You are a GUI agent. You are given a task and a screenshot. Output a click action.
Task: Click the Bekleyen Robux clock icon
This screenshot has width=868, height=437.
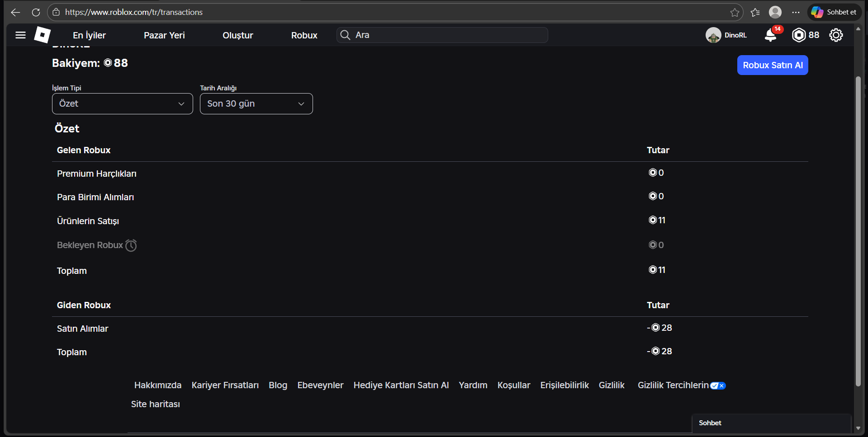(x=131, y=245)
